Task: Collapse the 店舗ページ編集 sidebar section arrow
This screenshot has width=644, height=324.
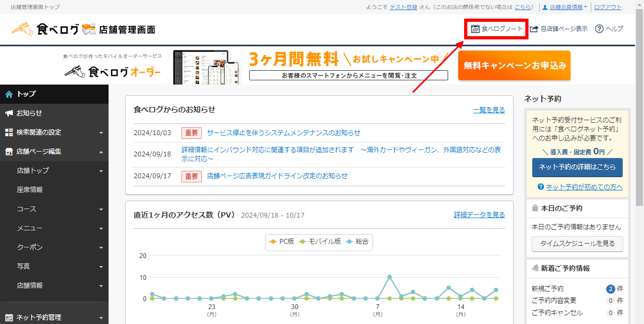Action: click(101, 152)
